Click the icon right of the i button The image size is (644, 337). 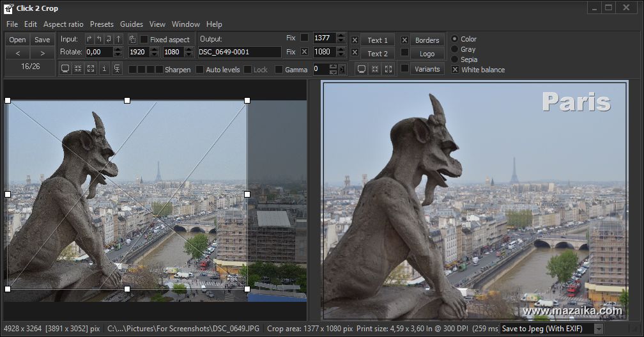point(117,68)
